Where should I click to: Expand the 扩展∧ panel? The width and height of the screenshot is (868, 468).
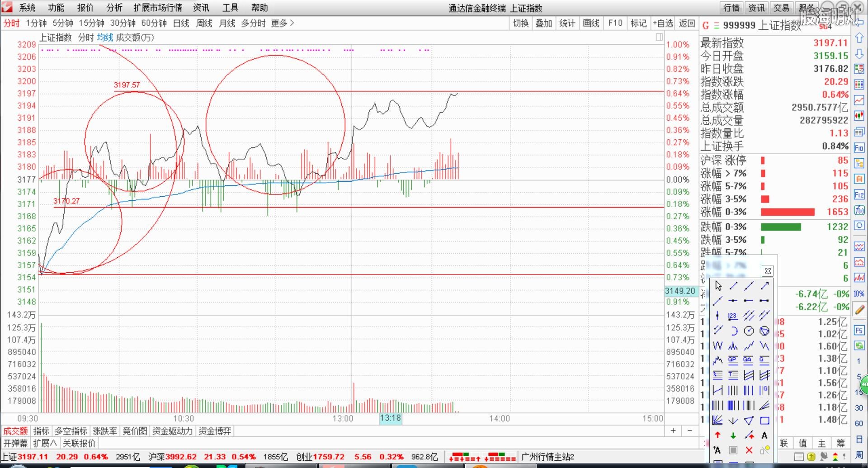click(45, 443)
